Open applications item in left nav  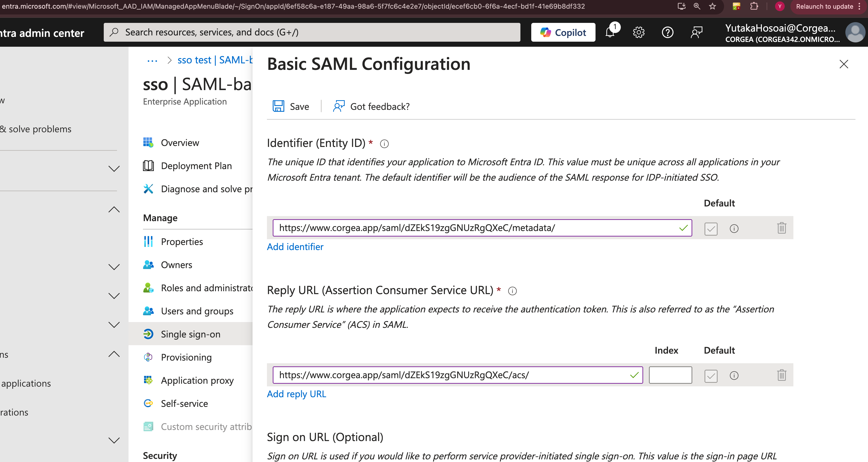pyautogui.click(x=26, y=383)
